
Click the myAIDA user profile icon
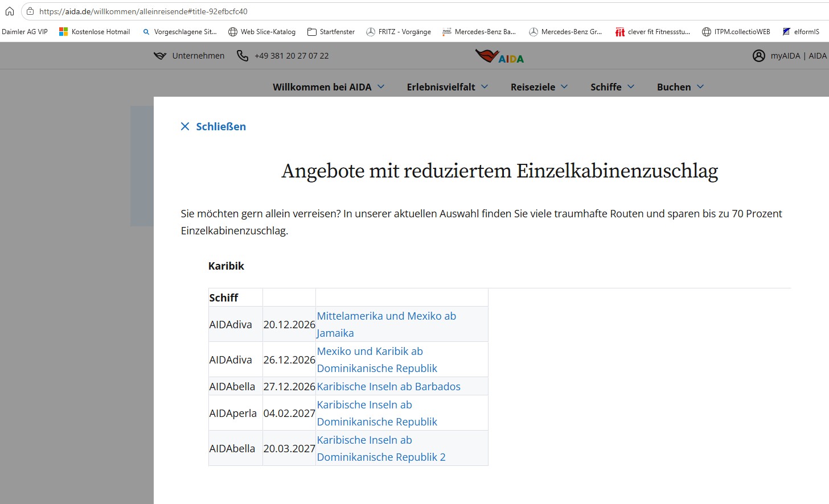coord(759,56)
